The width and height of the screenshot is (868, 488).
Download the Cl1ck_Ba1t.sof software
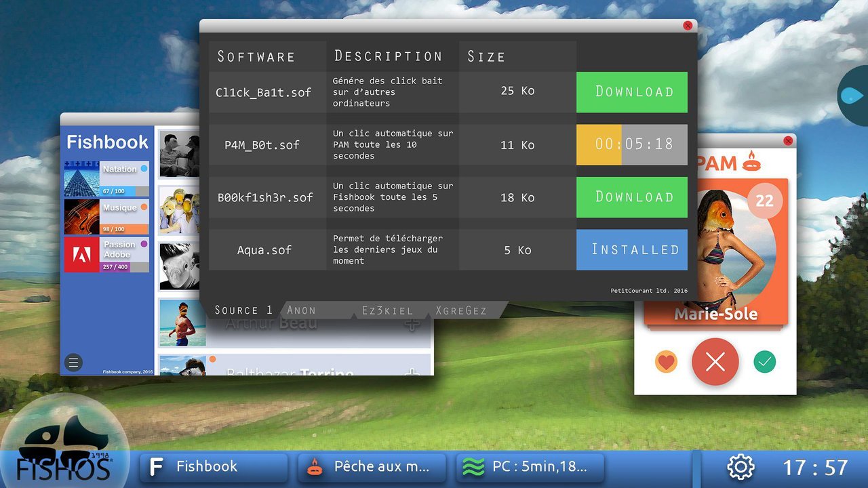pos(632,92)
